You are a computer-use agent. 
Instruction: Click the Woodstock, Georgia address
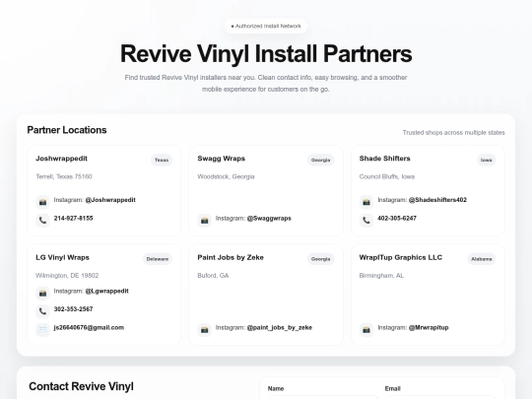click(226, 176)
